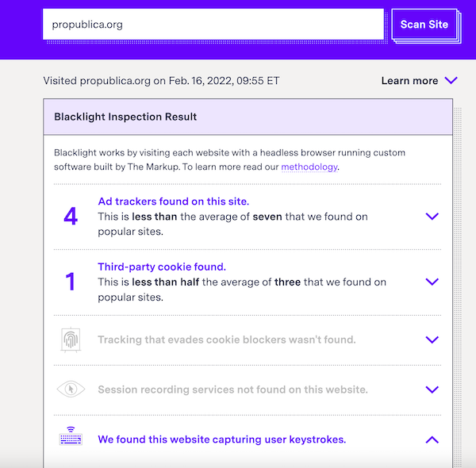Click the propublica.org URL input field
This screenshot has width=476, height=468.
coord(213,25)
